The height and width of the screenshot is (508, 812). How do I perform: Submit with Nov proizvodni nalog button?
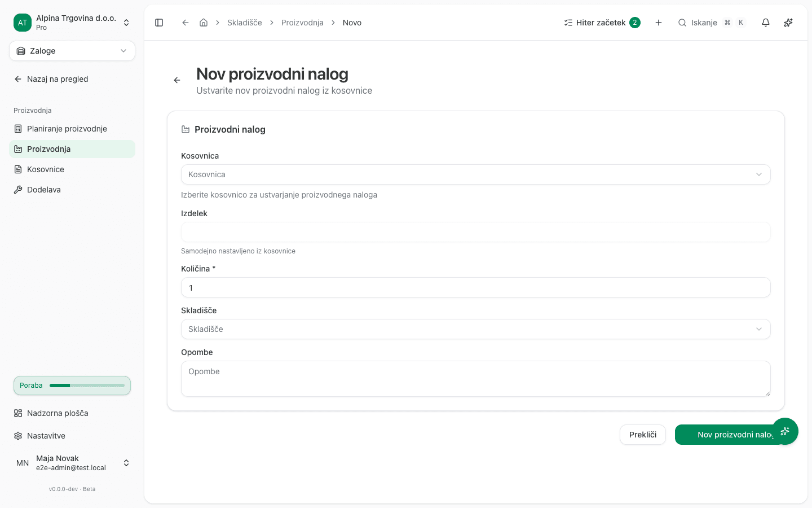click(x=730, y=435)
